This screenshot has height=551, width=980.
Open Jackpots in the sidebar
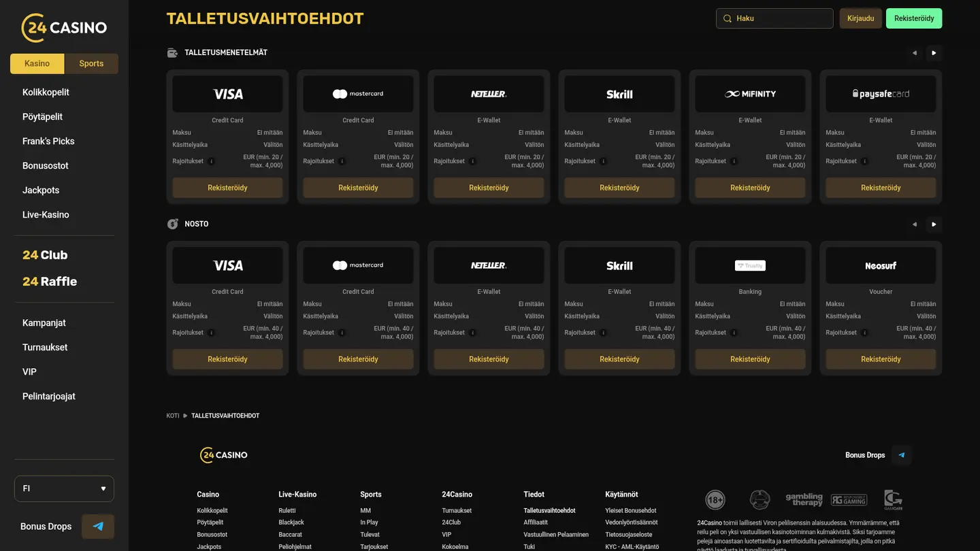point(41,190)
